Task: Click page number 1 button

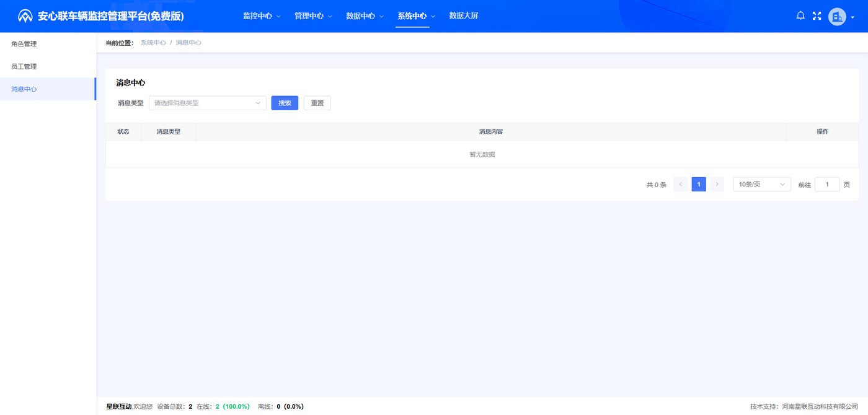Action: click(x=699, y=184)
